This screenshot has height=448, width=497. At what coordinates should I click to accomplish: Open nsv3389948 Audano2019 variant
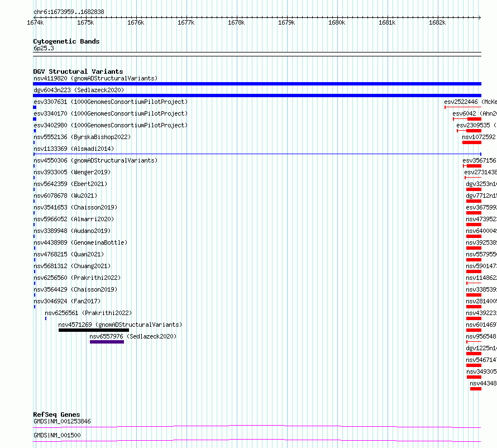point(72,231)
